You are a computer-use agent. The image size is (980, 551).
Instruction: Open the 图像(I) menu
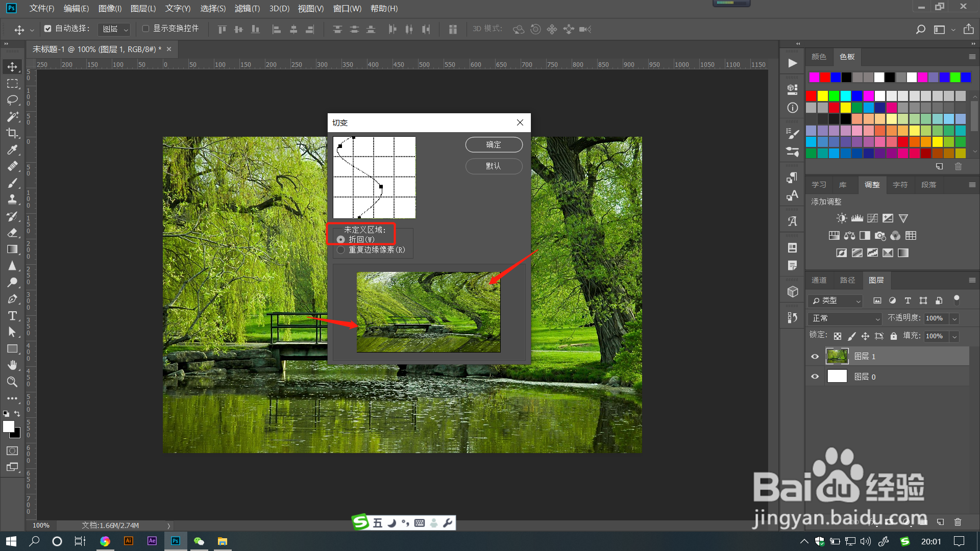point(110,9)
